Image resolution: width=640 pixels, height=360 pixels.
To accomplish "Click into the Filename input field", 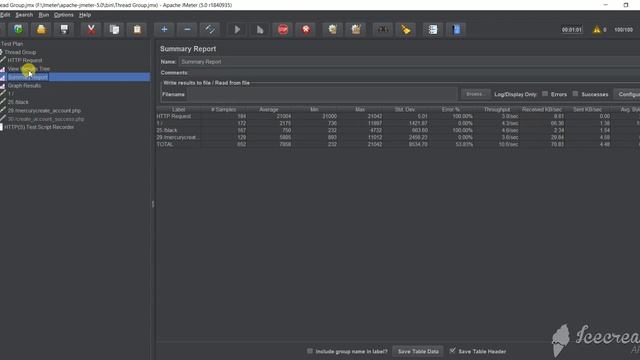I will coord(322,94).
